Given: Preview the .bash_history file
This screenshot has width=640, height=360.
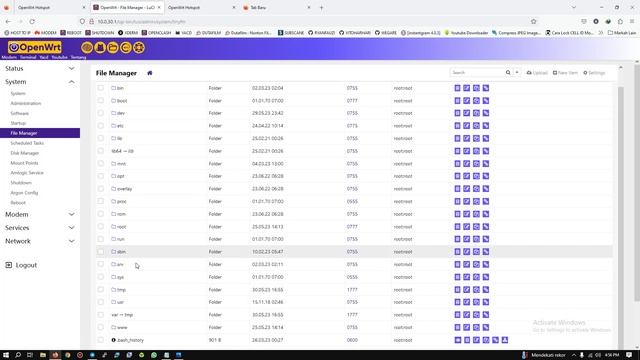Looking at the screenshot, I should pos(458,340).
